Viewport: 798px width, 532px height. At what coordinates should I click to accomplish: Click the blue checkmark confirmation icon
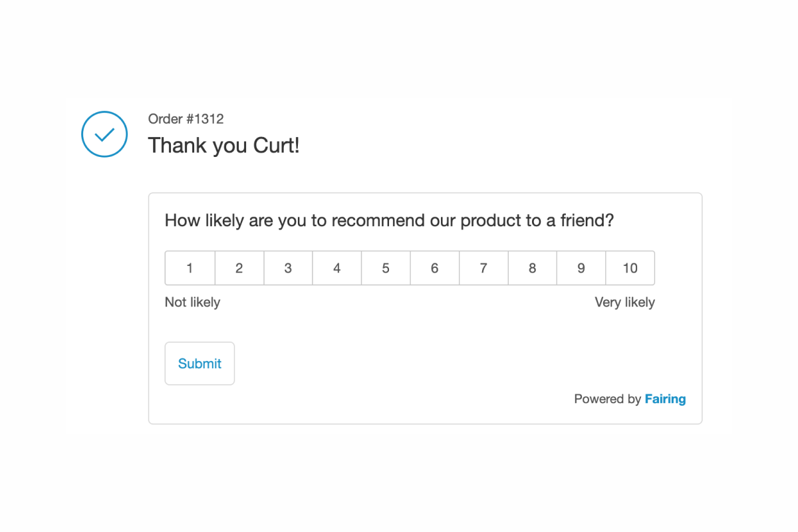coord(104,134)
